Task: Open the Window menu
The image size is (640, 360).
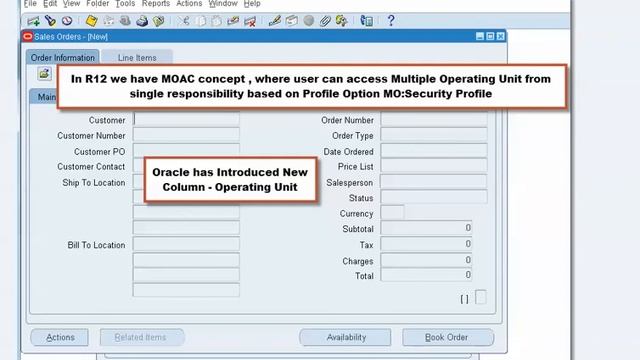Action: point(223,4)
